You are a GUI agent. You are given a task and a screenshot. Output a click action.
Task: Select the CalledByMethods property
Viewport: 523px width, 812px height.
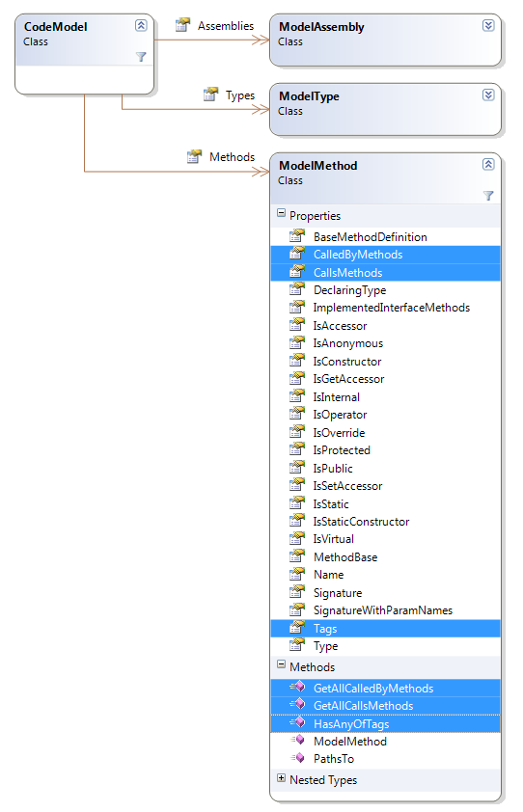coord(385,255)
